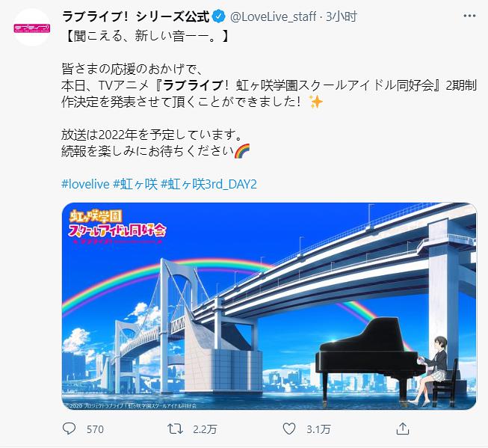Open the #虹ヶ咲3rd_DAY2 hashtag
Image resolution: width=488 pixels, height=448 pixels.
pyautogui.click(x=209, y=184)
